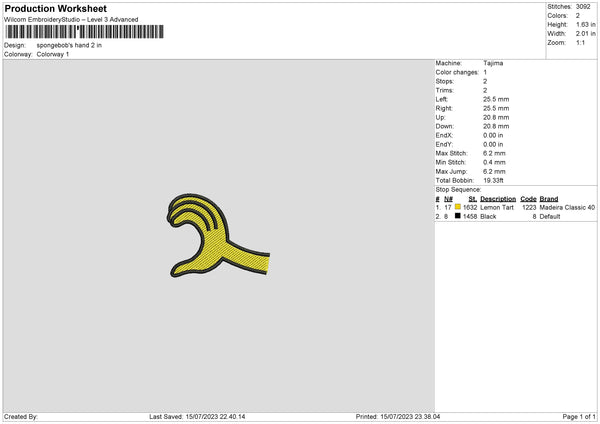Click the 'Lemon Tart' description
This screenshot has height=424, width=600.
click(497, 207)
